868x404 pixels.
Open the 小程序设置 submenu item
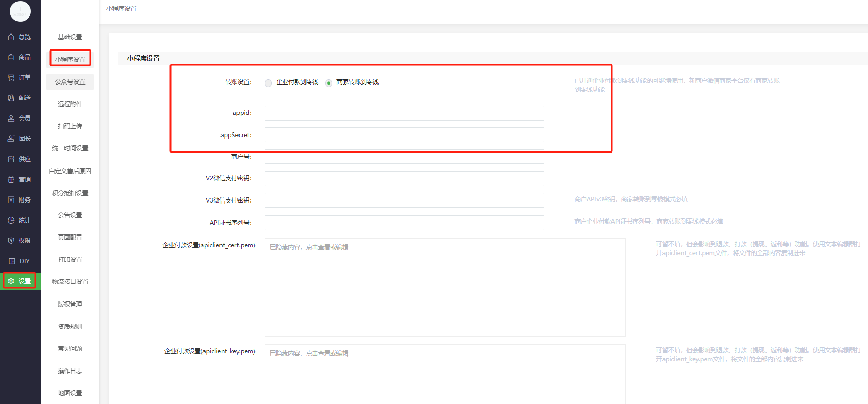70,59
